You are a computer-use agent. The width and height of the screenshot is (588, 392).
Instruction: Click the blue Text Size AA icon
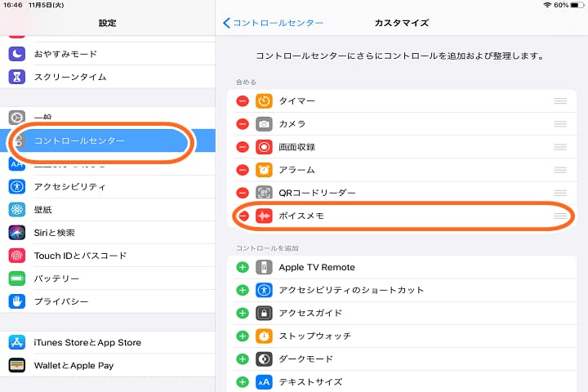pos(264,382)
